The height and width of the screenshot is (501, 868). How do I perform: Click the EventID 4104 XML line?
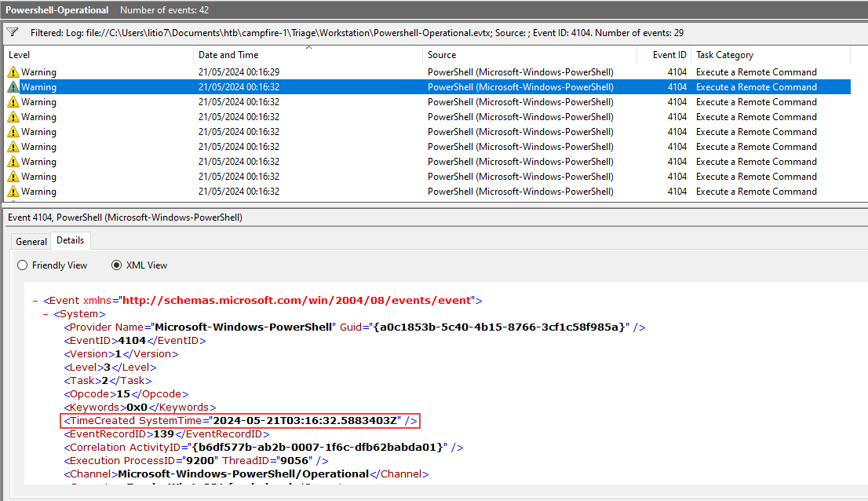pos(134,341)
